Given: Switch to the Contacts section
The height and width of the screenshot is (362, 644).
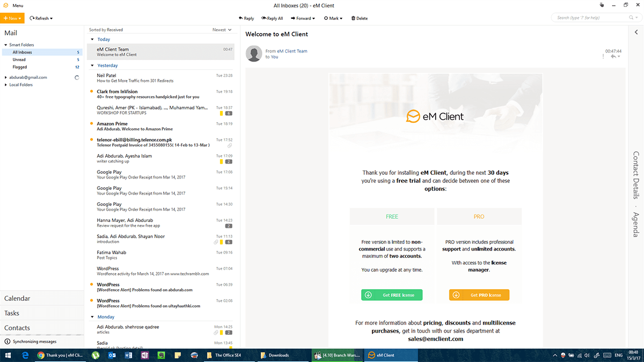Looking at the screenshot, I should pos(41,328).
